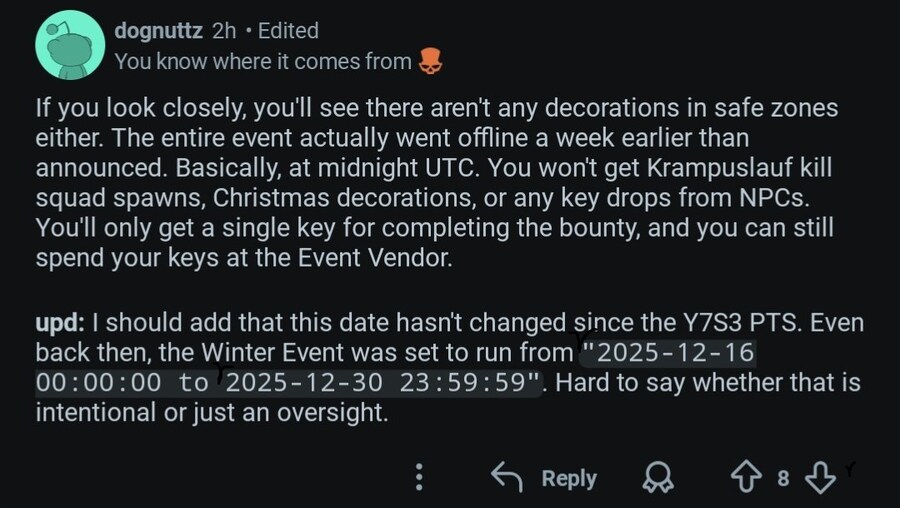This screenshot has height=508, width=900.
Task: Click the reply arrow icon
Action: (506, 478)
